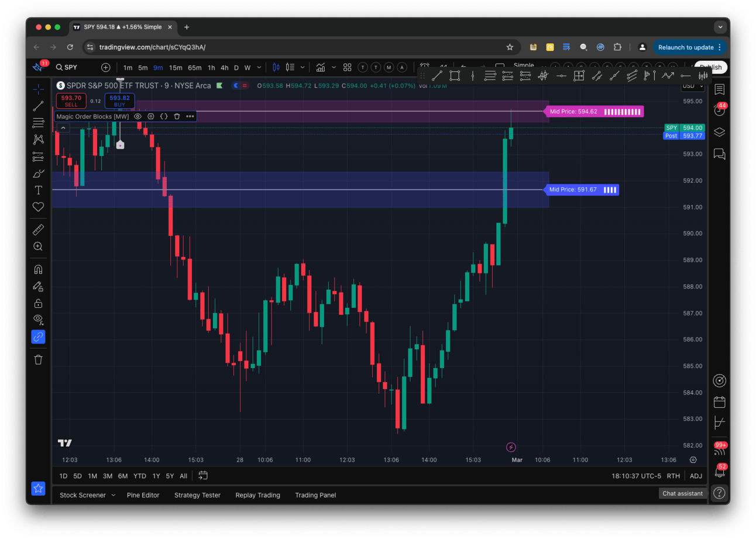Select the trend line drawing tool in left sidebar
The image size is (756, 539).
38,106
